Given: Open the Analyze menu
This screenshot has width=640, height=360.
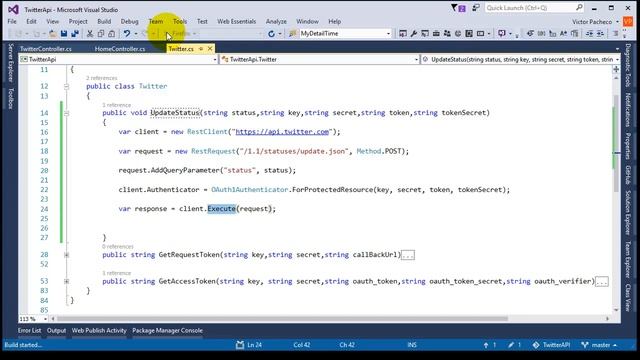Looking at the screenshot, I should point(276,22).
